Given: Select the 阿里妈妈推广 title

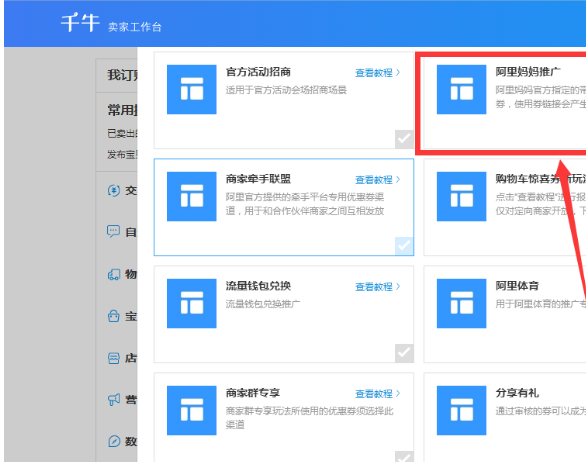Looking at the screenshot, I should (x=528, y=72).
